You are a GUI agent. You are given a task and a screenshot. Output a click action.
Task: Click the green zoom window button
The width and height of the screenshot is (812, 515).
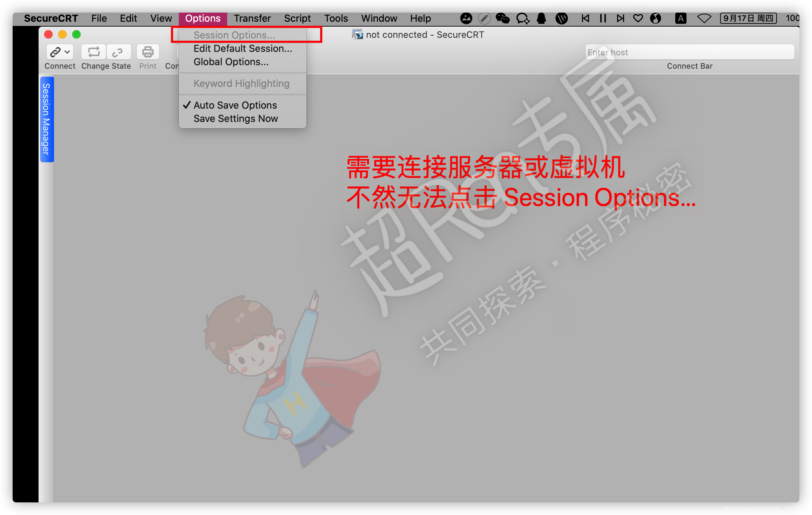(x=76, y=34)
